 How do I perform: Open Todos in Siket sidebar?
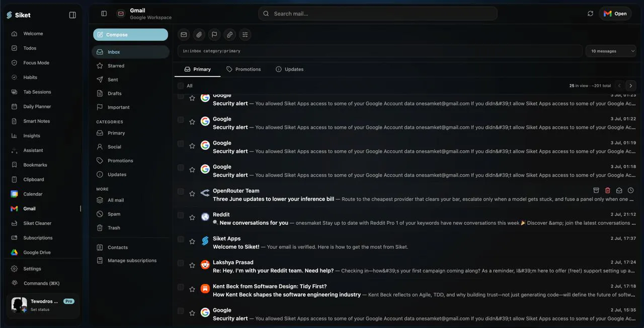44,48
